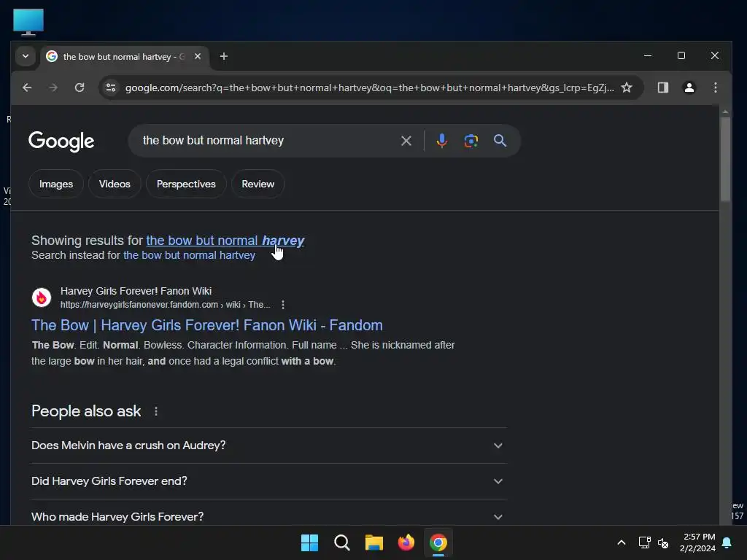Open more options for Fanon Wiki result

click(x=283, y=305)
